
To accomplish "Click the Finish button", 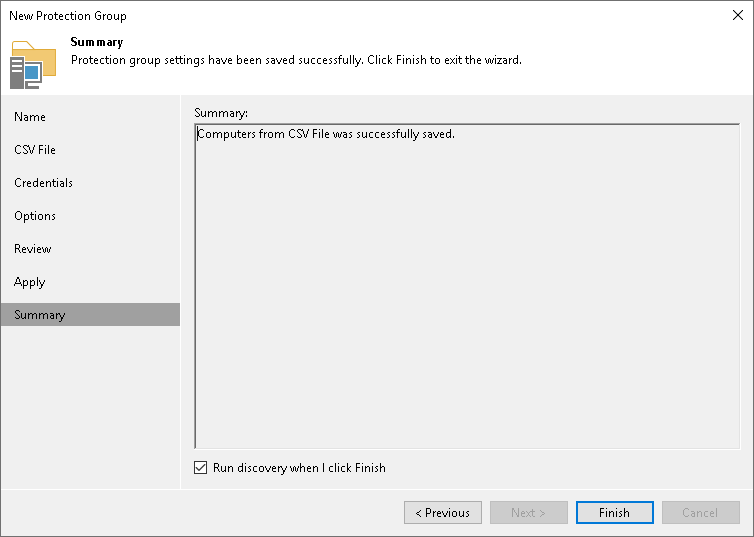I will 615,512.
